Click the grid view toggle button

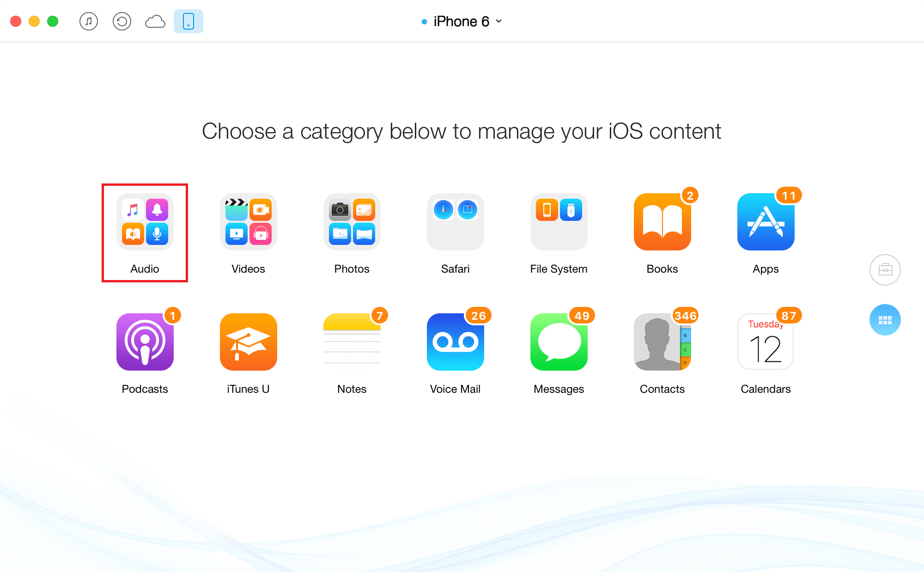pos(884,319)
